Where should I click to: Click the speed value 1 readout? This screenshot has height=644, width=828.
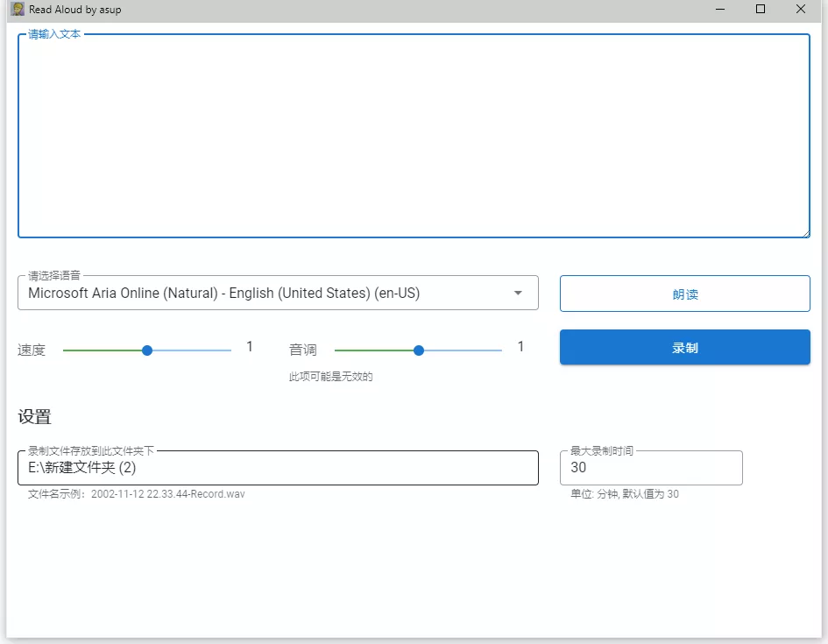[x=249, y=347]
